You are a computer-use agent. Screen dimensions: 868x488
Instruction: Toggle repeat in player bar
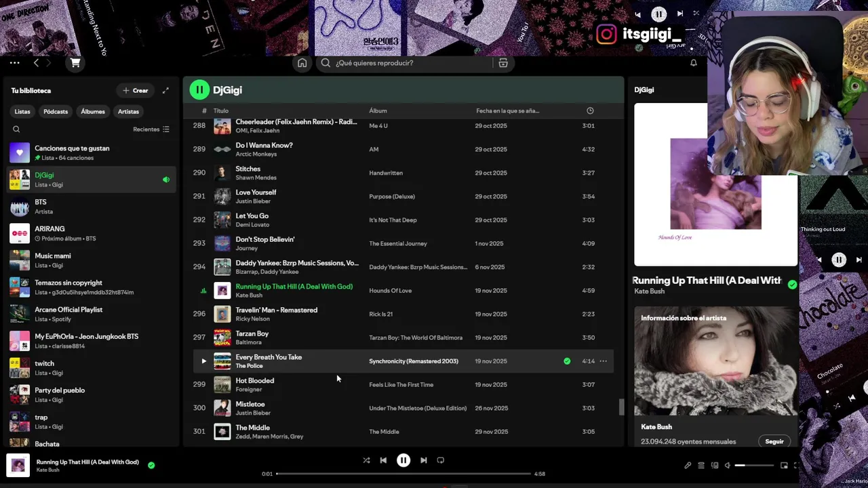pos(441,460)
